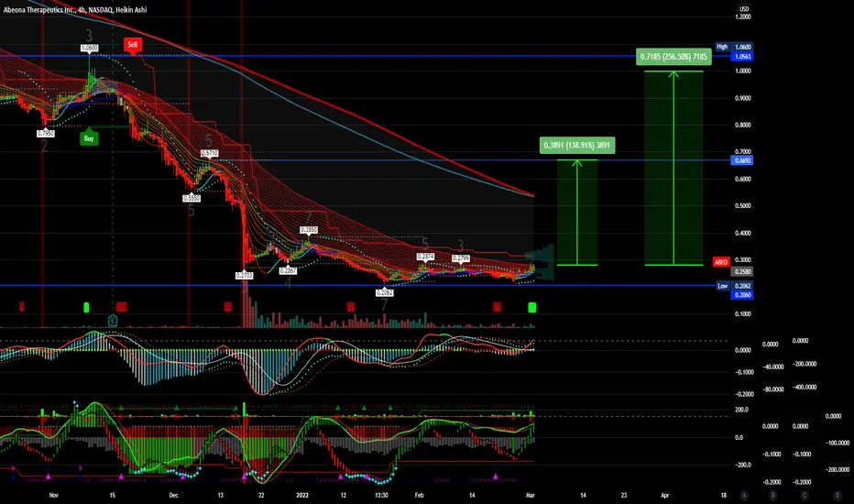Screen dimensions: 854x504
Task: Click the 22 date label on time axis
Action: coord(261,495)
